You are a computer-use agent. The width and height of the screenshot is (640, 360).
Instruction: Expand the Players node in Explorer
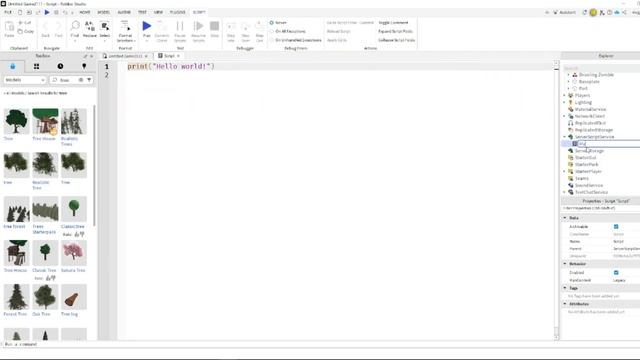pos(565,96)
